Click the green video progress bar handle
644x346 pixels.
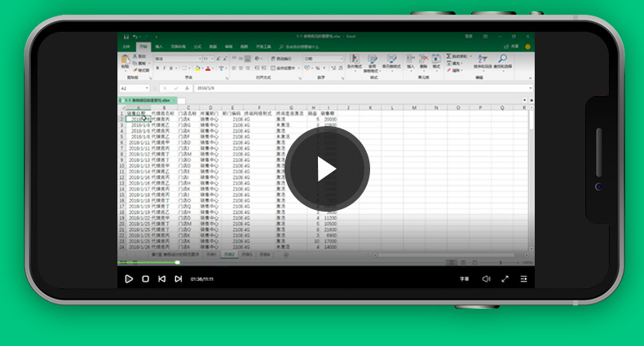[x=178, y=262]
